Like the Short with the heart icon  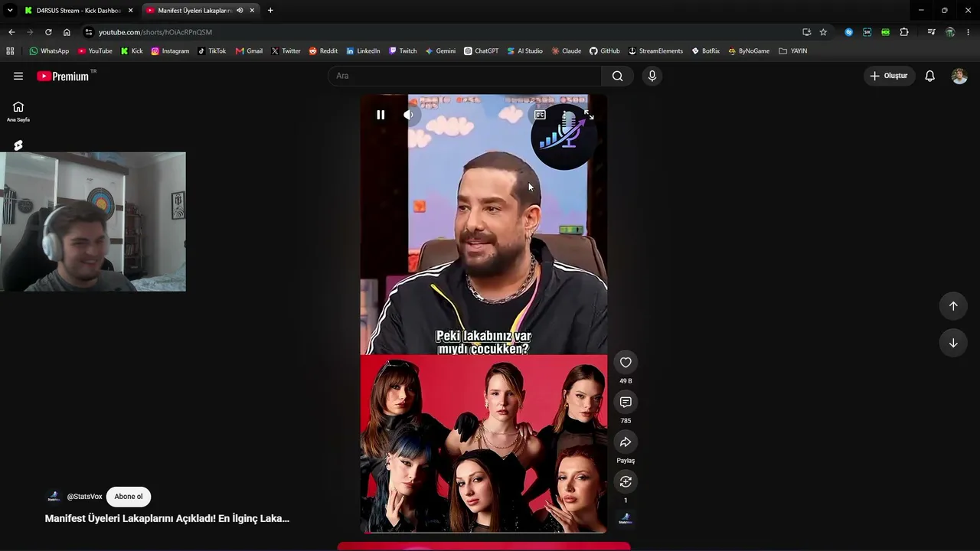pyautogui.click(x=626, y=363)
